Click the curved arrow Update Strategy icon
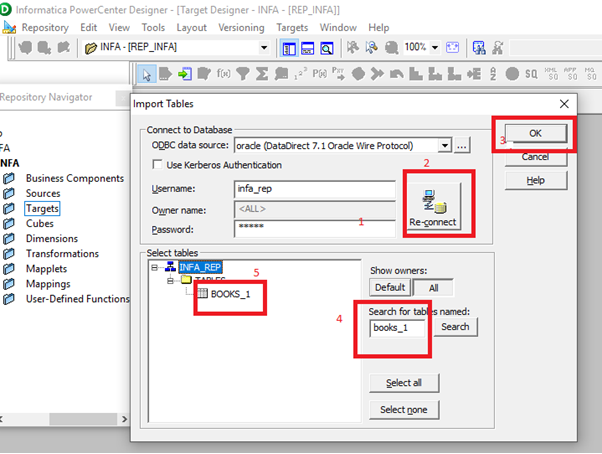This screenshot has width=602, height=454. (397, 74)
